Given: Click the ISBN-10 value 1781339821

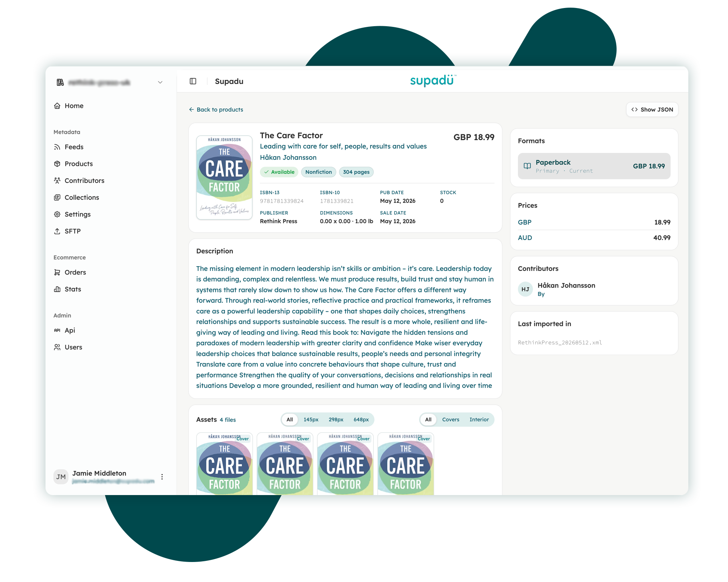Looking at the screenshot, I should 337,201.
